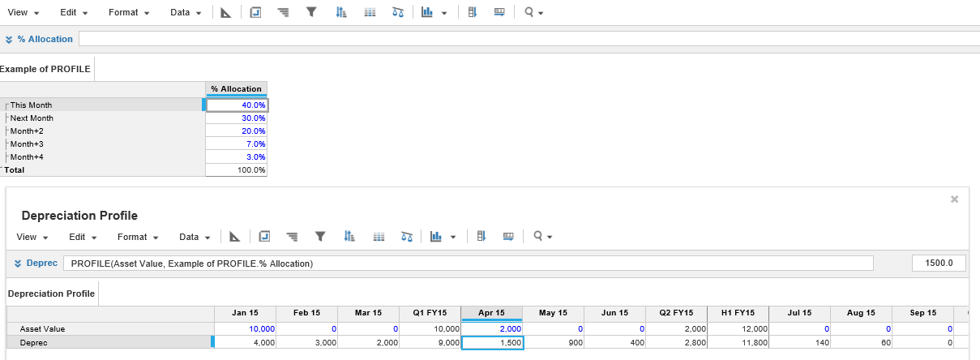980x360 pixels.
Task: Select the Example of PROFILE tab
Action: click(x=45, y=69)
